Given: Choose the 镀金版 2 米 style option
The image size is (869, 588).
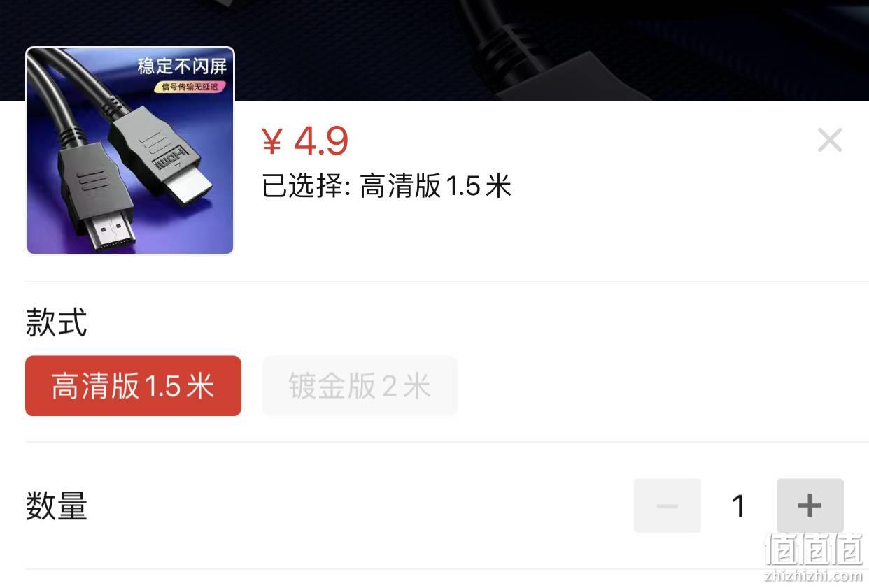Looking at the screenshot, I should click(x=360, y=386).
